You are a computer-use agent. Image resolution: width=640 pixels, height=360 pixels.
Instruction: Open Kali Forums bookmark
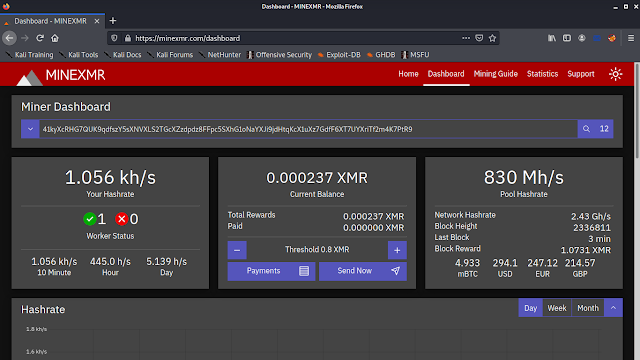pos(170,55)
